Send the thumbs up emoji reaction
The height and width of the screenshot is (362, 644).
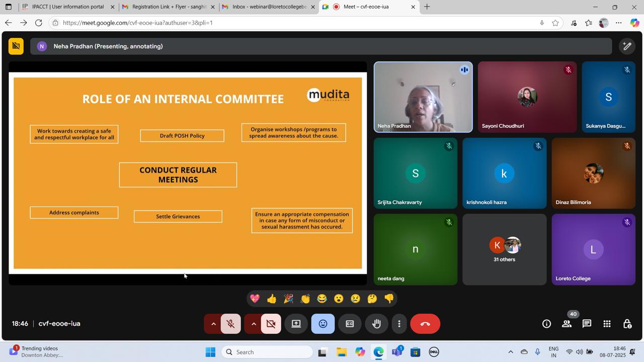(272, 299)
